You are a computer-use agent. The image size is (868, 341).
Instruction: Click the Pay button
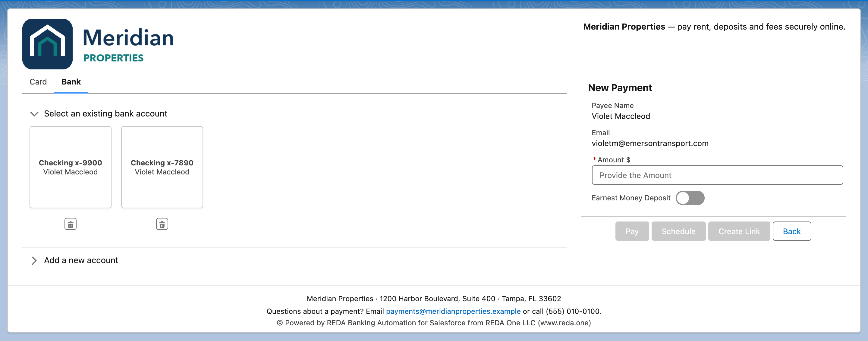632,231
